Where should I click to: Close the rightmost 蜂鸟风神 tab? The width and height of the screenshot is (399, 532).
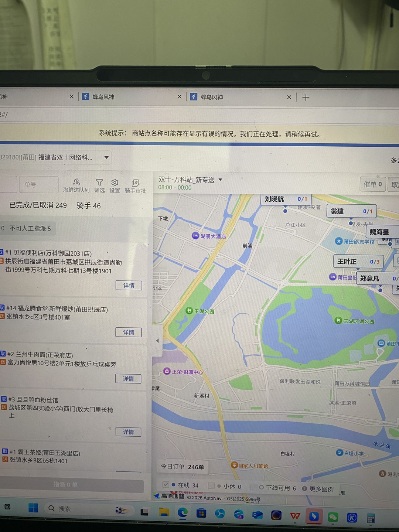tap(289, 98)
